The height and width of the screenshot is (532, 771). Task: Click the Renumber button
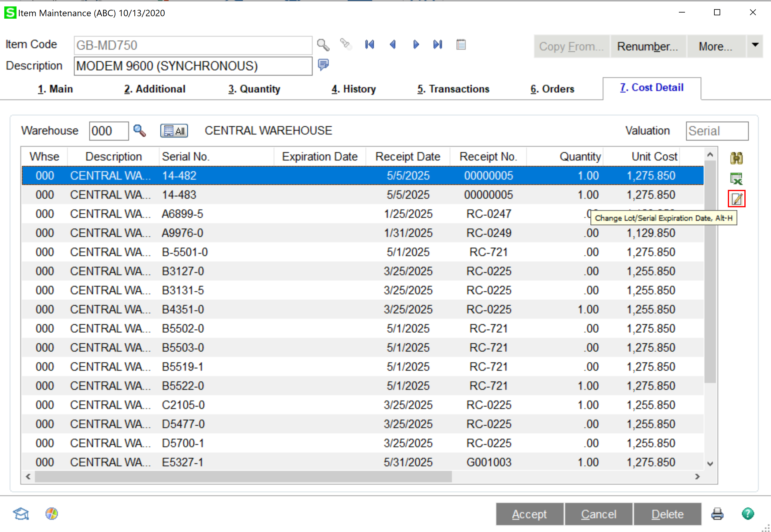pos(647,46)
